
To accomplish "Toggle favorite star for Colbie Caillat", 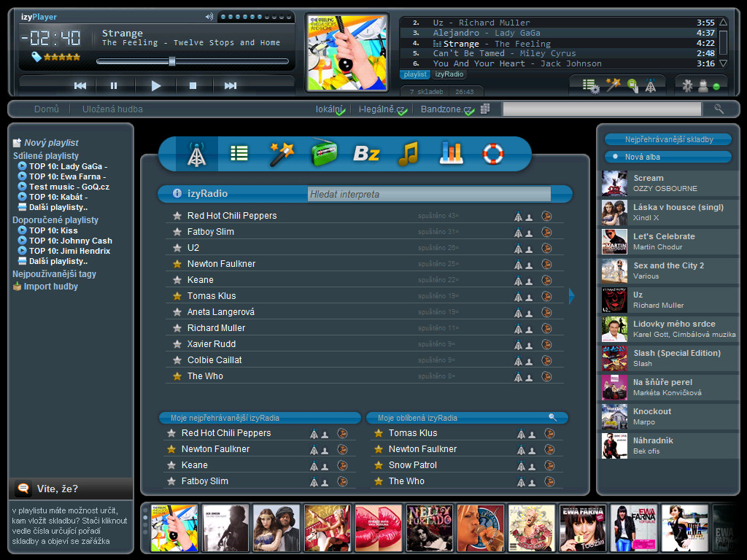I will click(177, 360).
